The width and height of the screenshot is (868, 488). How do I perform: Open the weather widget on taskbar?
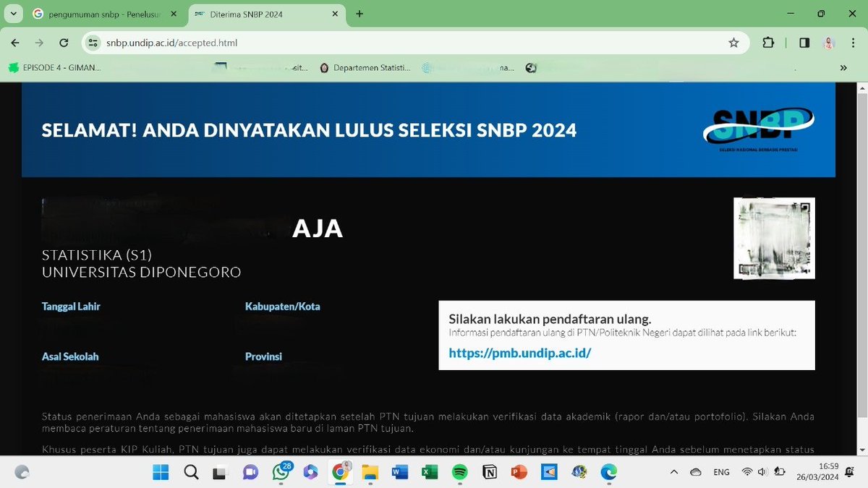tap(22, 472)
